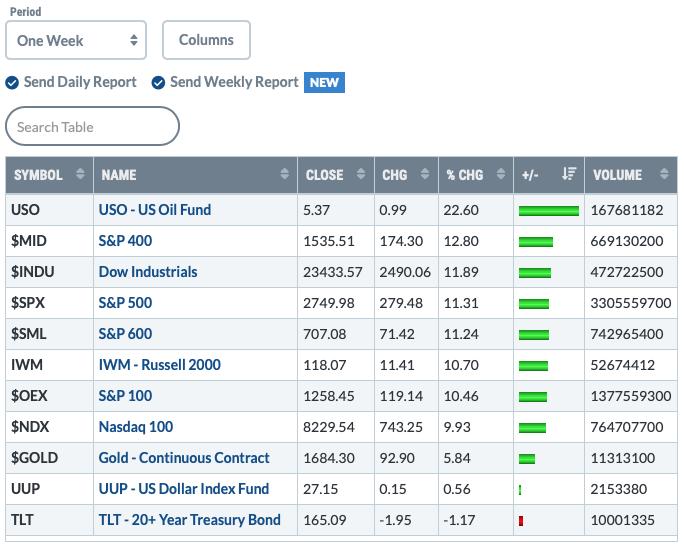The height and width of the screenshot is (547, 684).
Task: Sort the table by VOLUME column
Action: click(631, 175)
